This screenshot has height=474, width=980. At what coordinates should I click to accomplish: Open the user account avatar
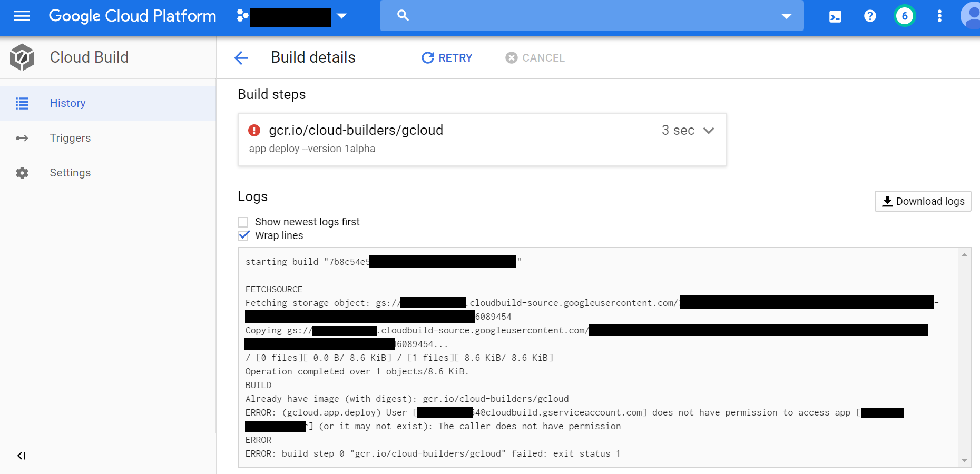(971, 15)
